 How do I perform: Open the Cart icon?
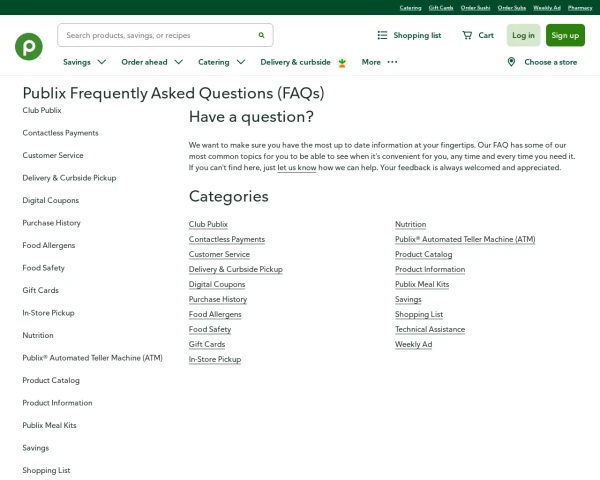pos(467,35)
